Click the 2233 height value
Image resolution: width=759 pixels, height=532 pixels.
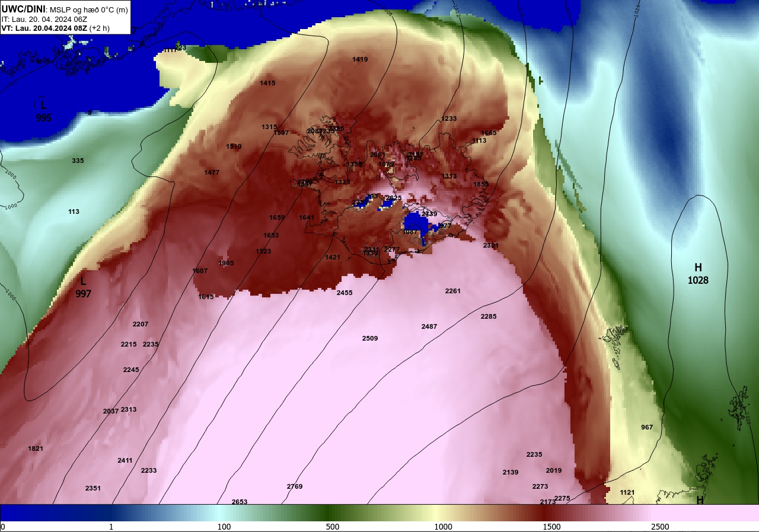[x=149, y=470]
